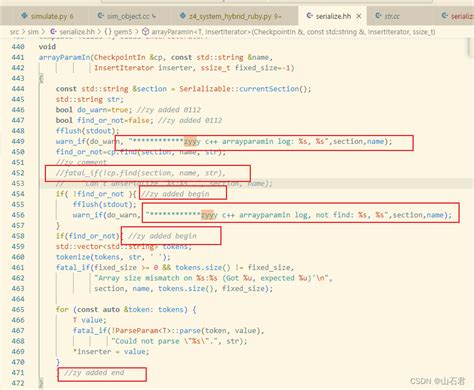The width and height of the screenshot is (474, 390).
Task: Click 'Could not parse' string on line 468
Action: (x=147, y=341)
